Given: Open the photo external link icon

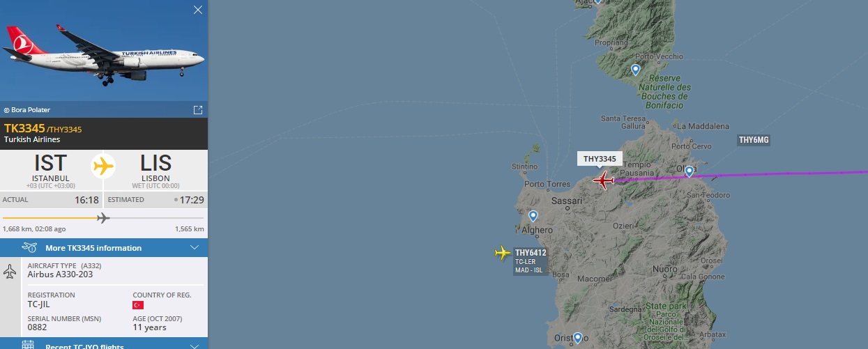Looking at the screenshot, I should coord(197,110).
